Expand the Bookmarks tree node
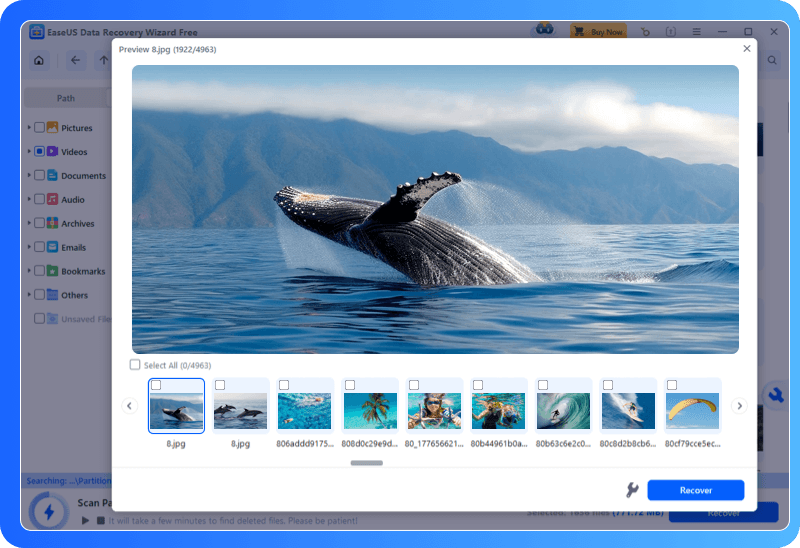 click(29, 270)
